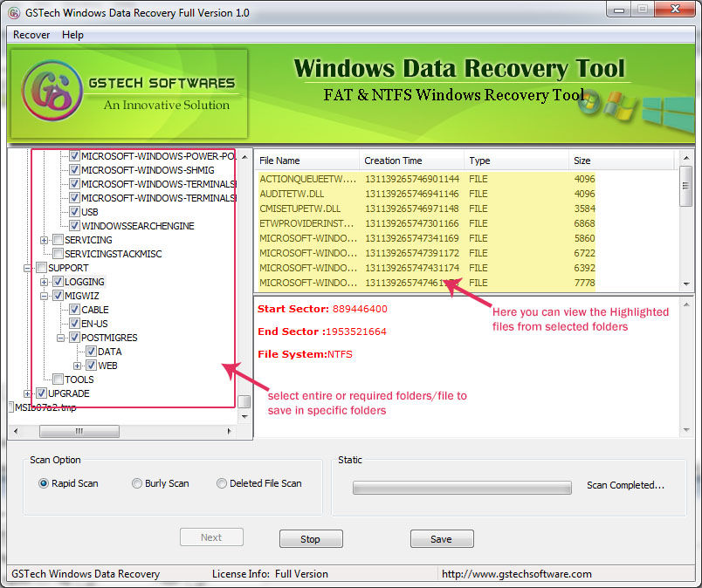Click the folder tree scroll right arrow

pos(230,431)
